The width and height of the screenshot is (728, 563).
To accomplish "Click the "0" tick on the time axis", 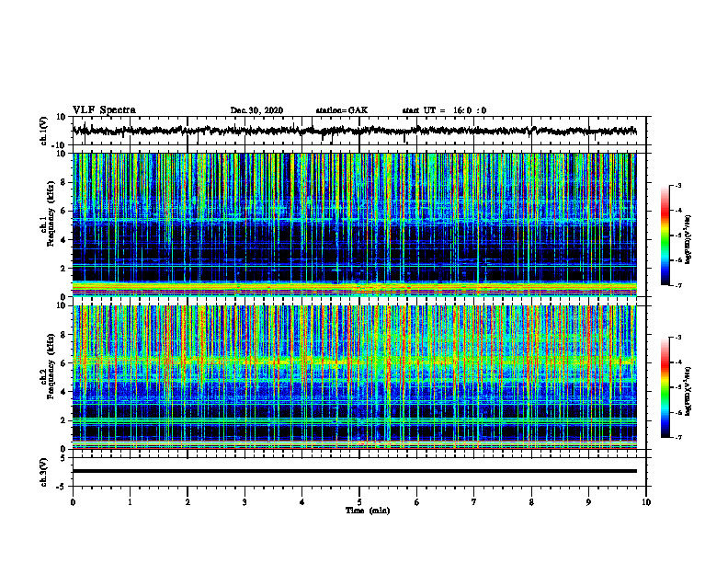I will tap(73, 502).
